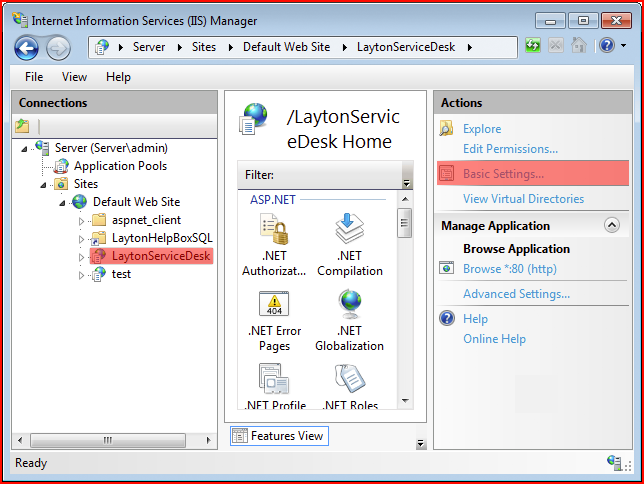
Task: Click the server icon next to Server (Server\admin)
Action: pos(42,147)
